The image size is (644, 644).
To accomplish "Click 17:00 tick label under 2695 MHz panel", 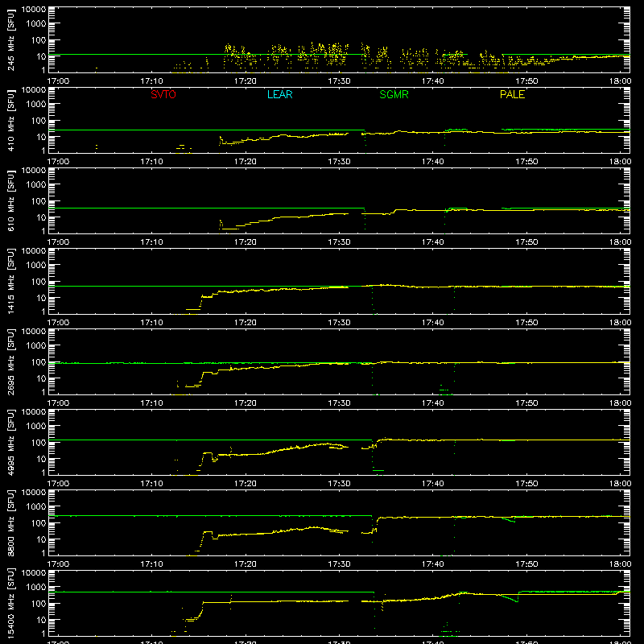I will [58, 403].
